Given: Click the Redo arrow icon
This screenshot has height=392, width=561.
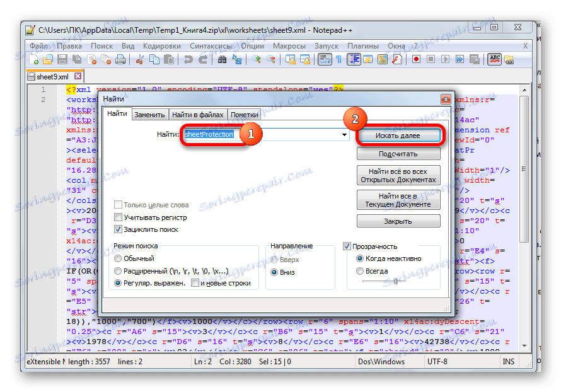Looking at the screenshot, I should pyautogui.click(x=202, y=60).
